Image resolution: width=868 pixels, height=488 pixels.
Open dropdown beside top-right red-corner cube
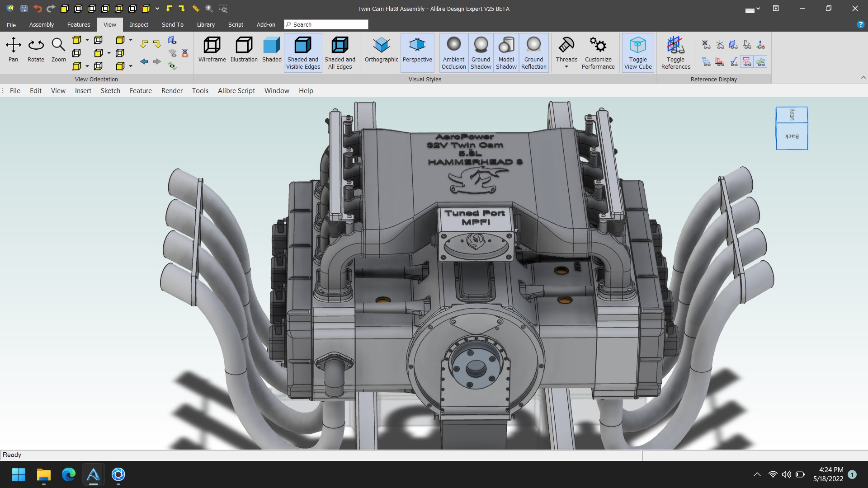tap(131, 40)
